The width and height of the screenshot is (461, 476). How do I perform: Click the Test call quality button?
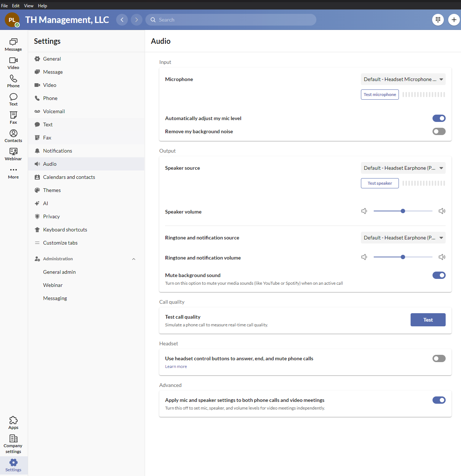click(428, 320)
